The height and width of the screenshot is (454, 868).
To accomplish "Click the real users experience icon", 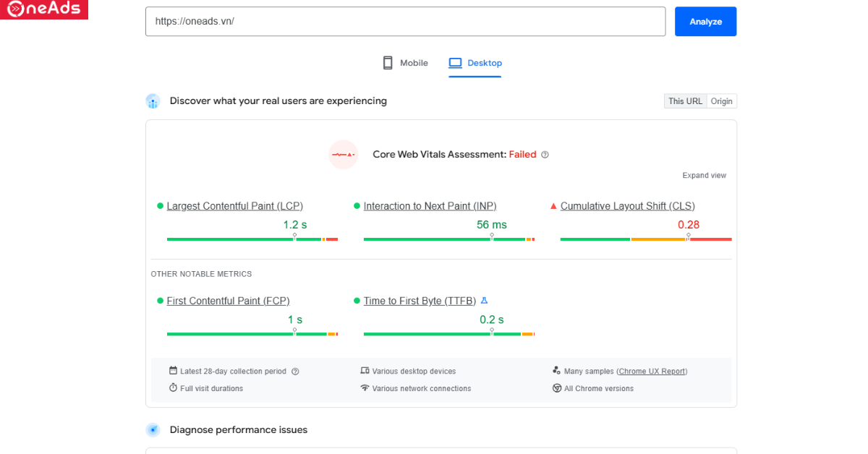I will [x=153, y=101].
